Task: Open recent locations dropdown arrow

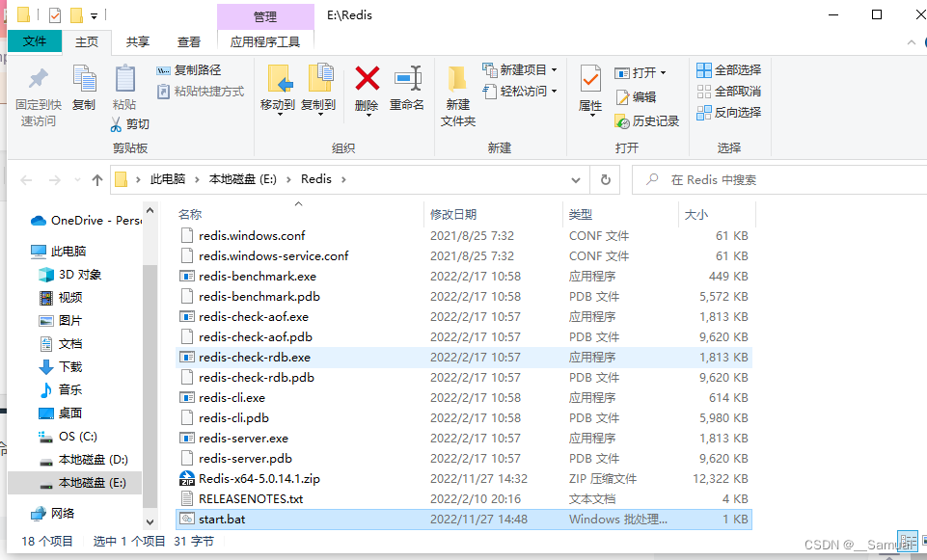Action: coord(77,180)
